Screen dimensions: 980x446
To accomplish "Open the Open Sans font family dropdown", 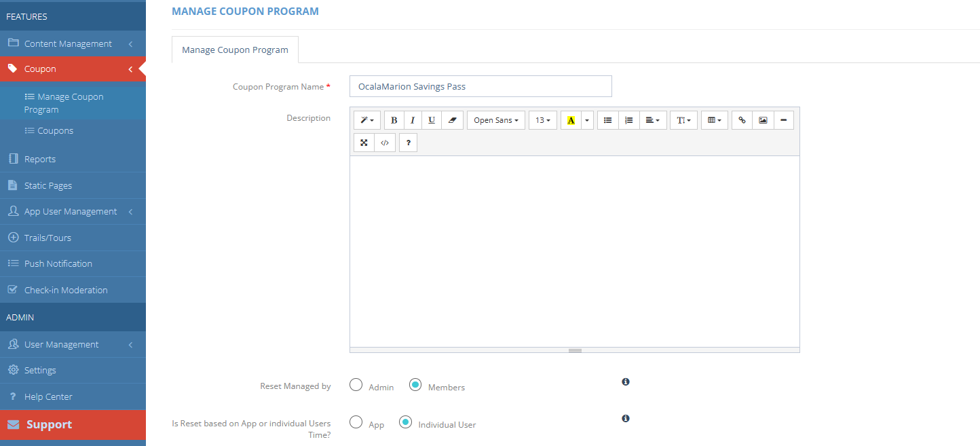I will click(x=496, y=120).
